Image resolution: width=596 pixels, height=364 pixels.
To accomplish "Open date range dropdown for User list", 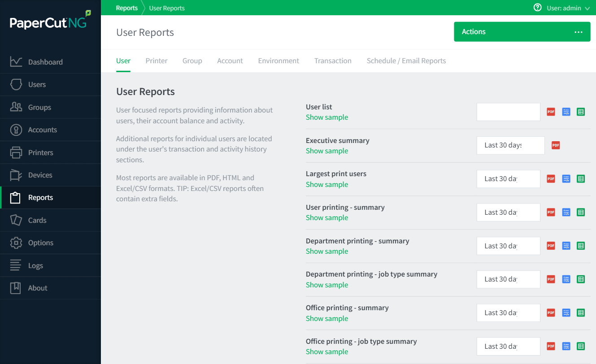I will pos(509,112).
